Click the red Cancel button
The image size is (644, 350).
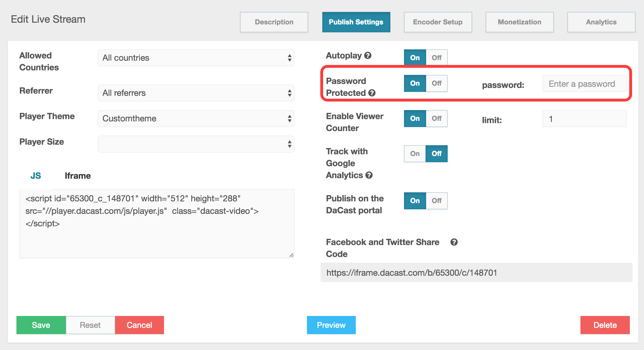(139, 325)
